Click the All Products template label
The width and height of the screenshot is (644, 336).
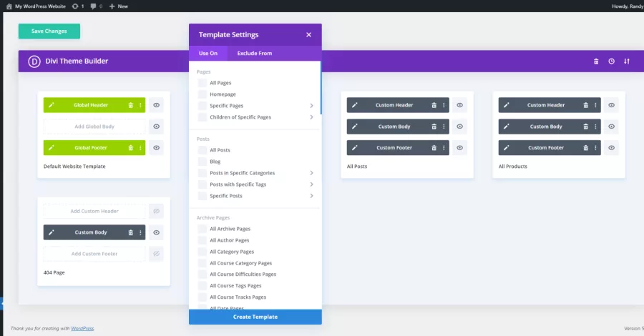[x=512, y=167]
